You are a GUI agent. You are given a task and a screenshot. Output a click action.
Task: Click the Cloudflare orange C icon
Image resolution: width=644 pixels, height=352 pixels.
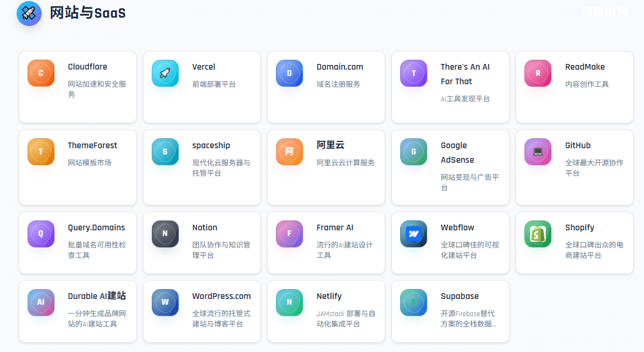pyautogui.click(x=41, y=73)
